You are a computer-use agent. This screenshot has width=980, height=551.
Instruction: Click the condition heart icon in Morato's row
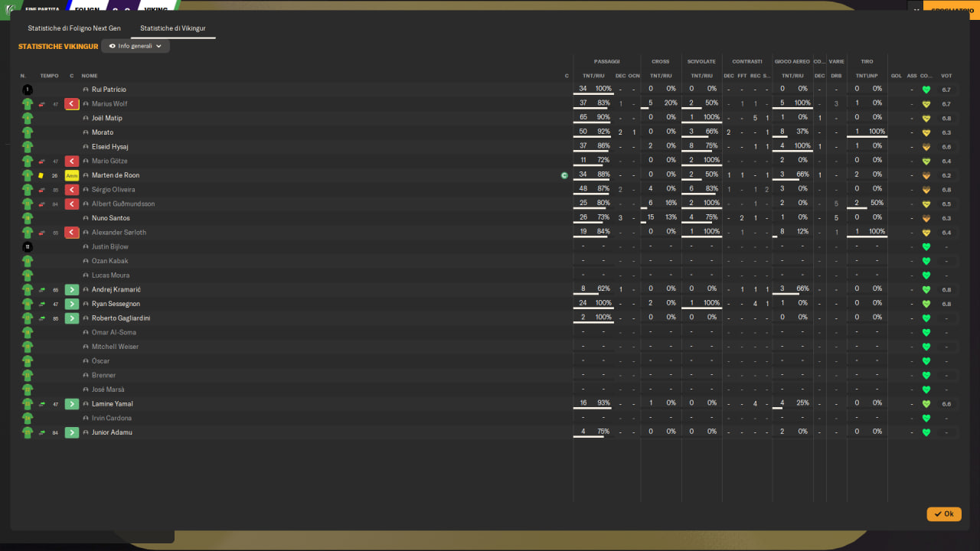926,132
